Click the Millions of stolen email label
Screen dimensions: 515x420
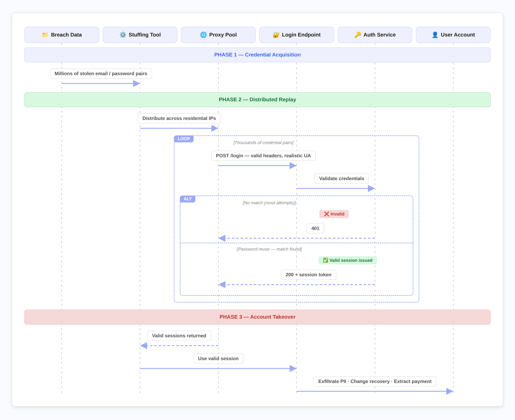point(101,74)
